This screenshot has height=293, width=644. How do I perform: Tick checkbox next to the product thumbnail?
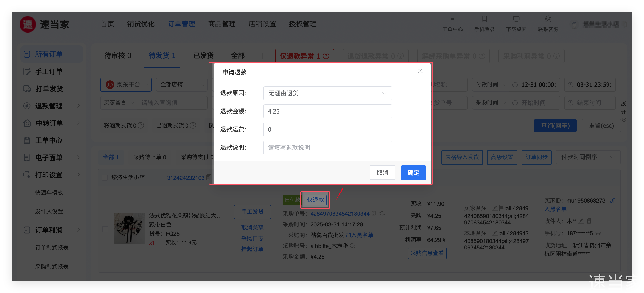(105, 229)
